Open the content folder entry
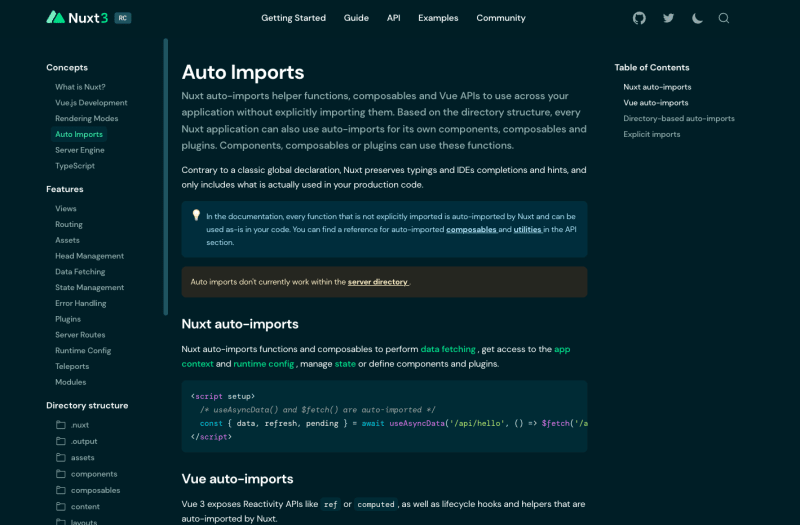 coord(78,506)
